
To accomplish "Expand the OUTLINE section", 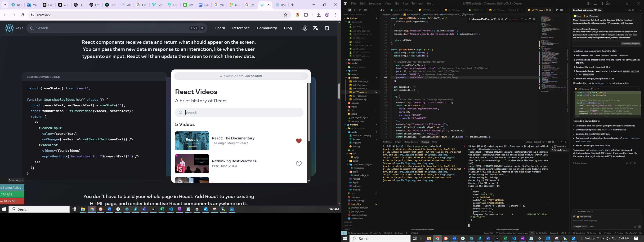I will [x=348, y=222].
